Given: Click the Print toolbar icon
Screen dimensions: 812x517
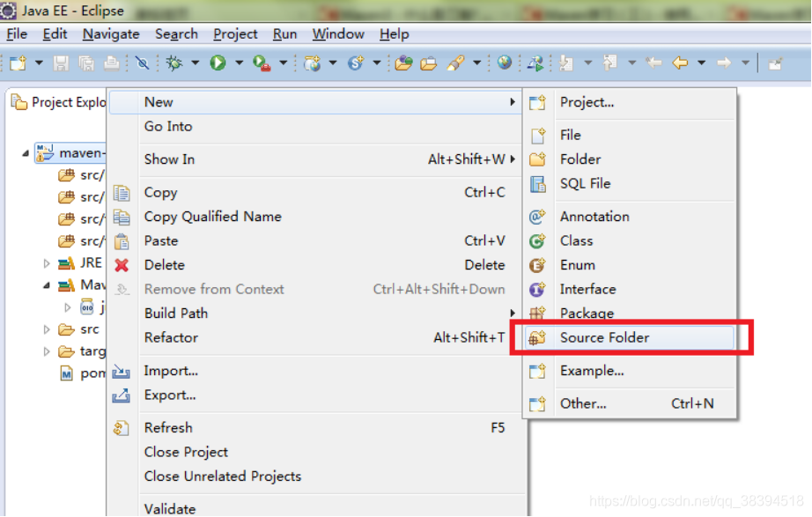Looking at the screenshot, I should [111, 63].
